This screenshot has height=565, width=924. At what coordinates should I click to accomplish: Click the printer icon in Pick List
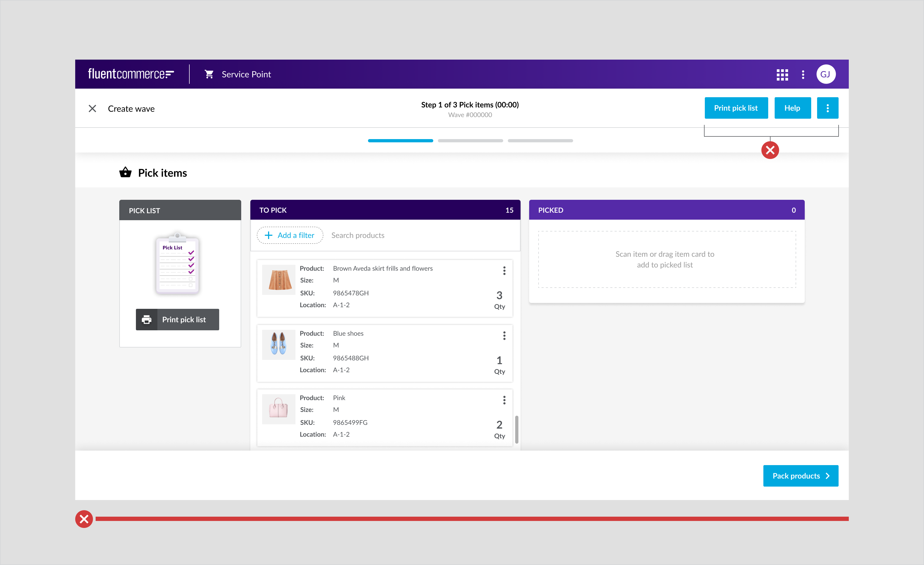point(147,320)
